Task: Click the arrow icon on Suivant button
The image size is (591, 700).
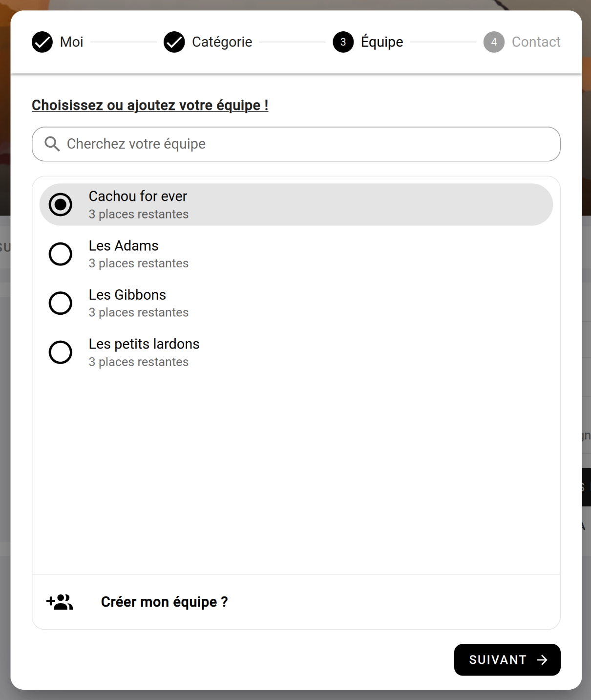Action: coord(542,660)
